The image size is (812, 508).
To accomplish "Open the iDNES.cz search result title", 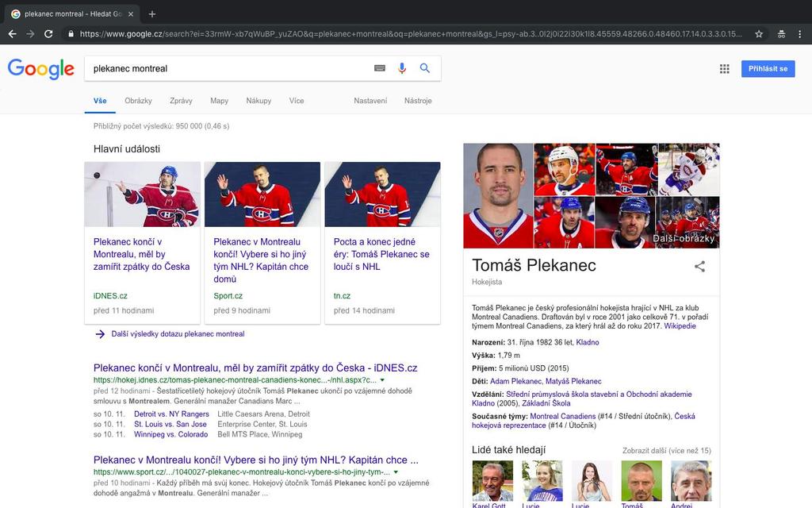I will (x=255, y=368).
